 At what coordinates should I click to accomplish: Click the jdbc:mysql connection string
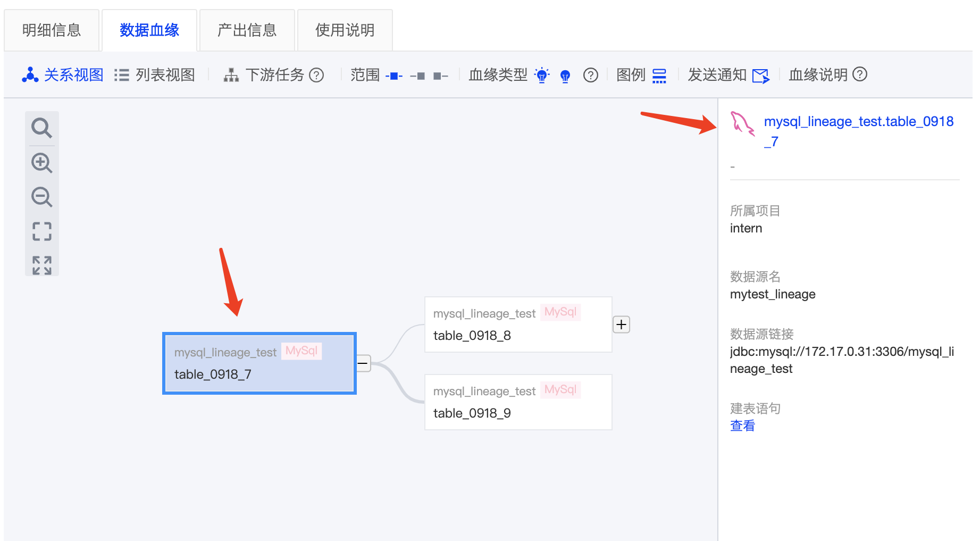pos(842,360)
